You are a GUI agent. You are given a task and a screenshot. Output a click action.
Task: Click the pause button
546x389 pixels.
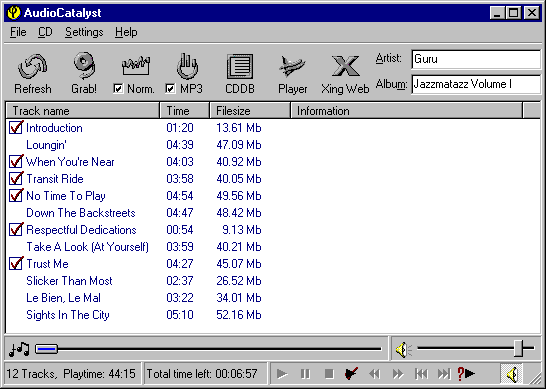point(305,374)
